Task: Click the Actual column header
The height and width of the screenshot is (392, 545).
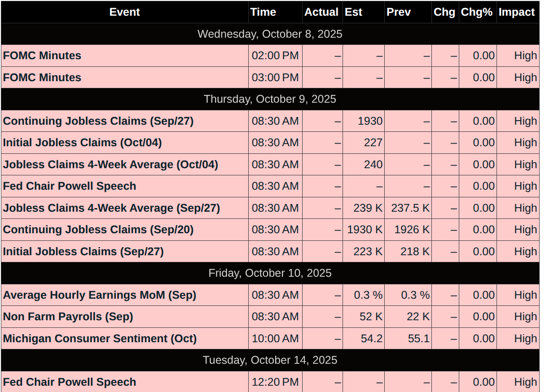Action: tap(321, 12)
